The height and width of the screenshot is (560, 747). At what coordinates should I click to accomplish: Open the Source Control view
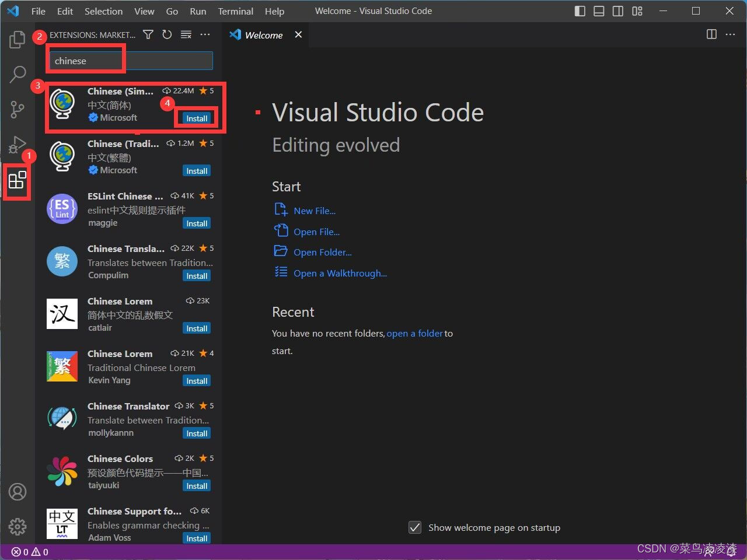tap(18, 109)
